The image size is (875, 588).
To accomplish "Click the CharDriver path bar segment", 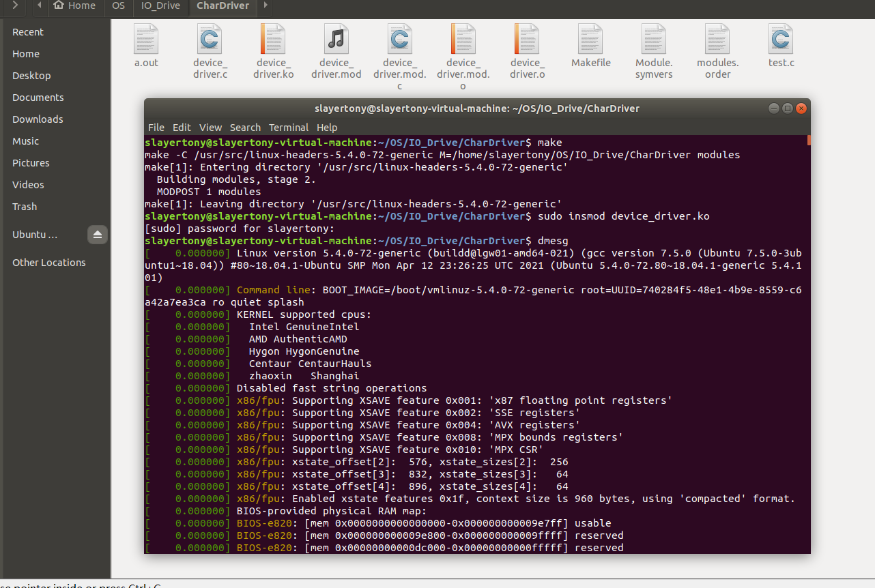I will coord(223,5).
